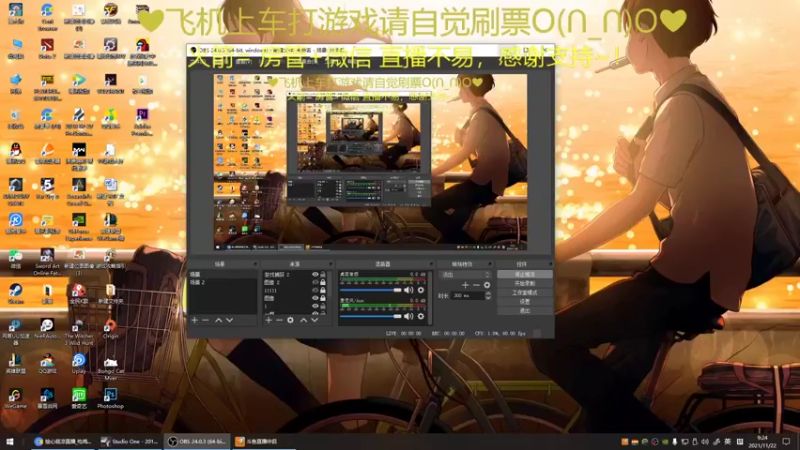Open the 爱奇艺 desktop shortcut
Screen dimensions: 800x450
pos(79,398)
